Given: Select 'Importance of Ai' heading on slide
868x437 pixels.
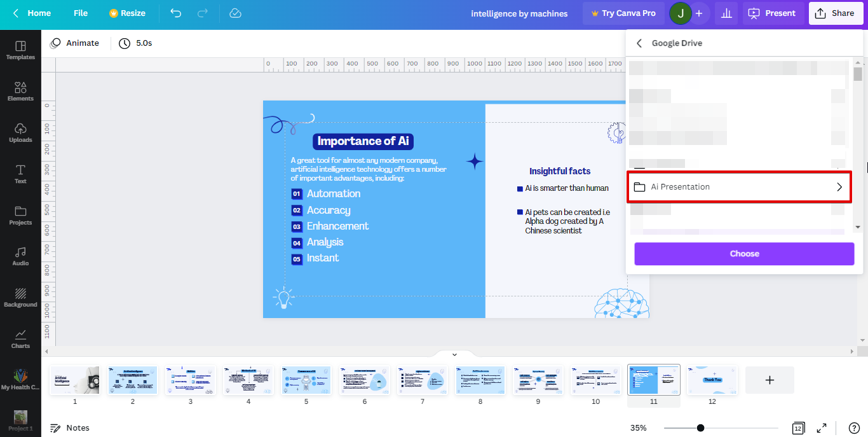Looking at the screenshot, I should [363, 141].
